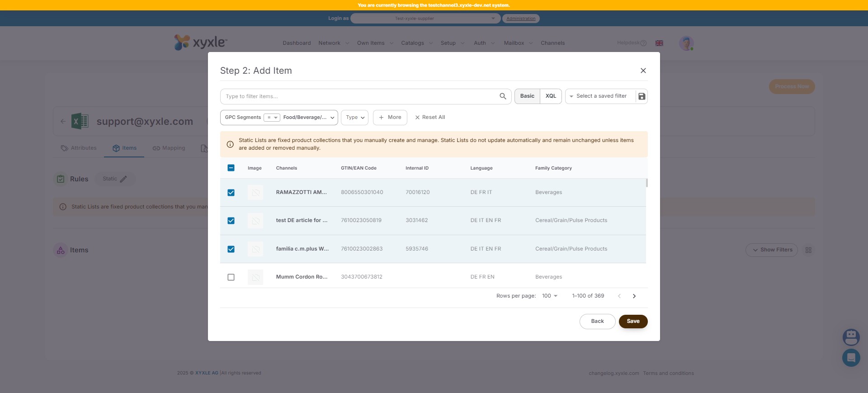Click the Back button
This screenshot has width=868, height=393.
point(597,322)
